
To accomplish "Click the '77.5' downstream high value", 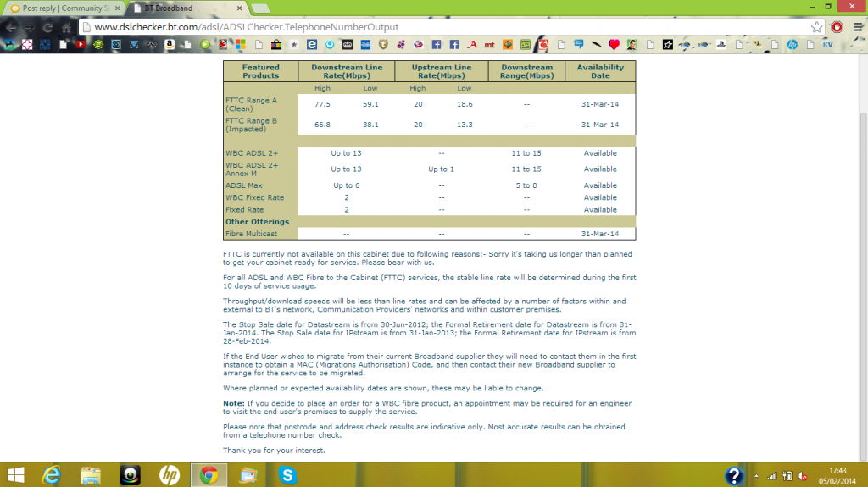I will pyautogui.click(x=322, y=104).
